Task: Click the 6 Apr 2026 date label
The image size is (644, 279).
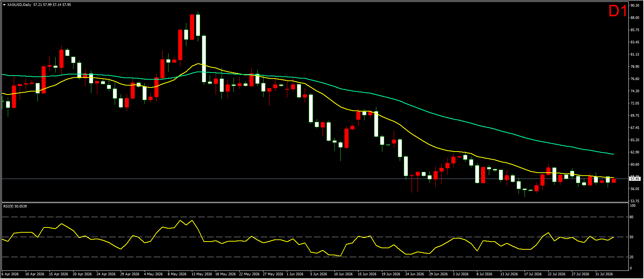Action: click(10, 275)
